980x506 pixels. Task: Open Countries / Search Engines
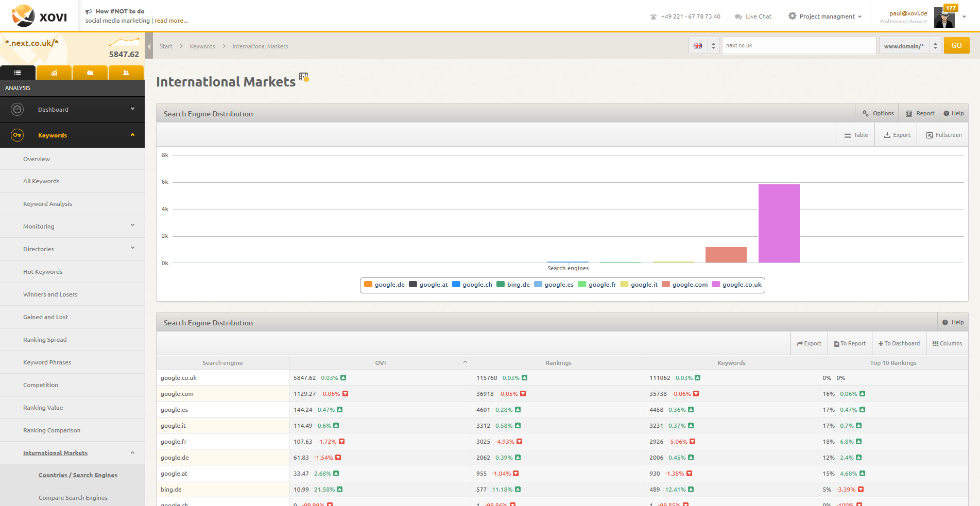coord(78,475)
